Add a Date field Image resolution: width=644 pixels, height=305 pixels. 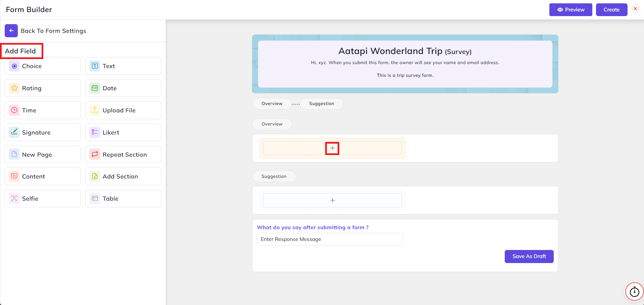[123, 88]
